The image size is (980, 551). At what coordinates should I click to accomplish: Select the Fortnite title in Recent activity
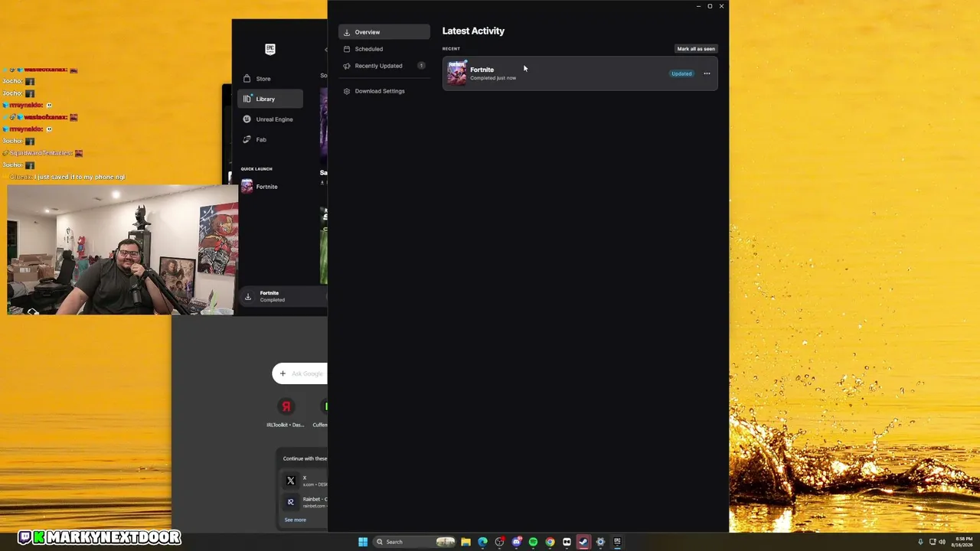tap(482, 70)
